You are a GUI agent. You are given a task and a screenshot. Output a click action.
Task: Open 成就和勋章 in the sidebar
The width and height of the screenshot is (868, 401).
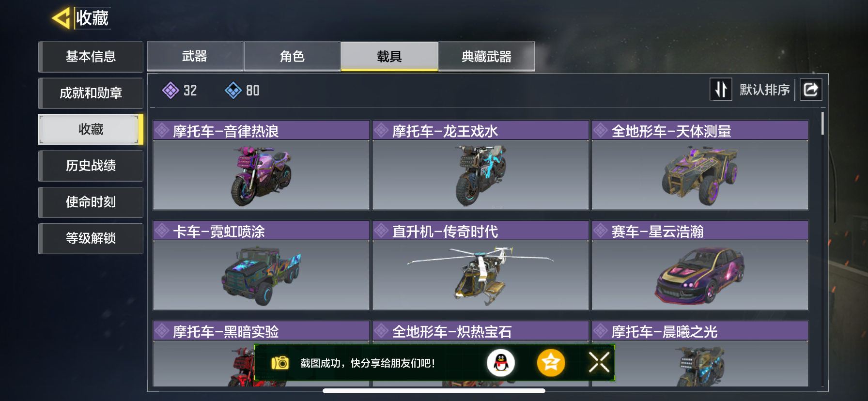click(91, 93)
